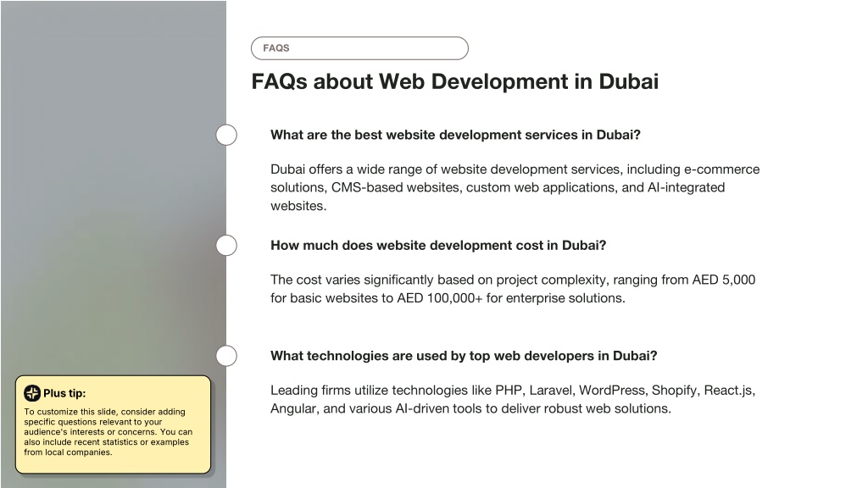868x488 pixels.
Task: Select the tip text about customizing this slide
Action: (108, 432)
